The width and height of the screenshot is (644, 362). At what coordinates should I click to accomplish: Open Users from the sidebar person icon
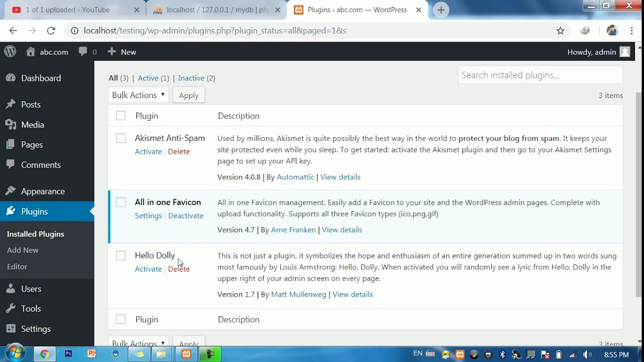[11, 289]
